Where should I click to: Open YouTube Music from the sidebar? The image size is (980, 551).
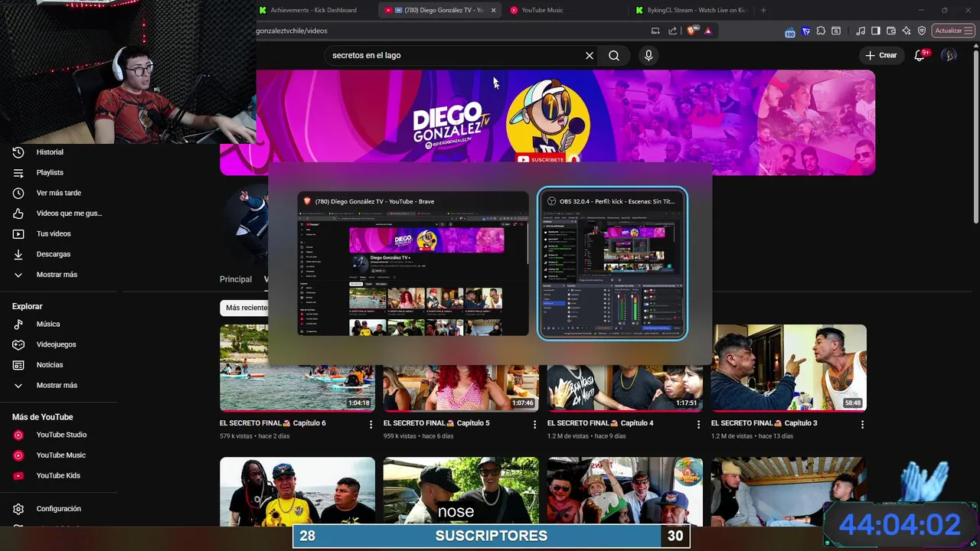point(60,455)
